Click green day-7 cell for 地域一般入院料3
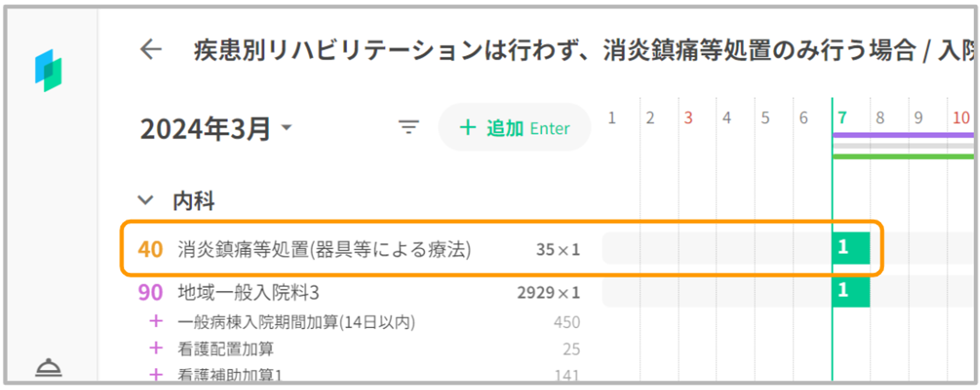Viewport: 980px width, 390px height. click(x=851, y=291)
